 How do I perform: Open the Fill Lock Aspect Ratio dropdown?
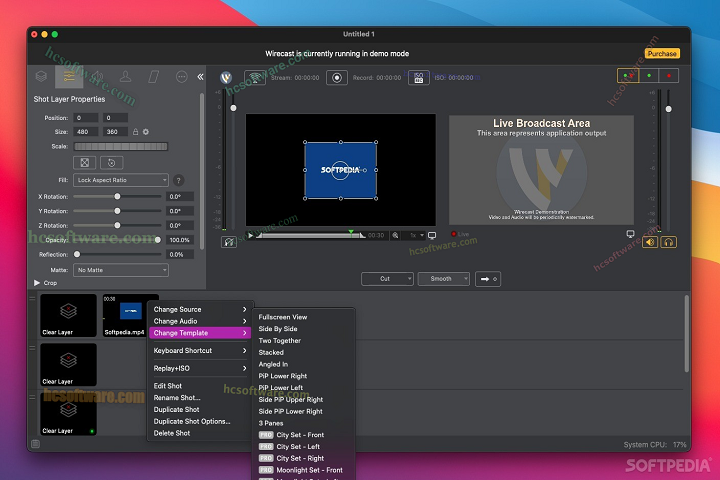[x=121, y=180]
